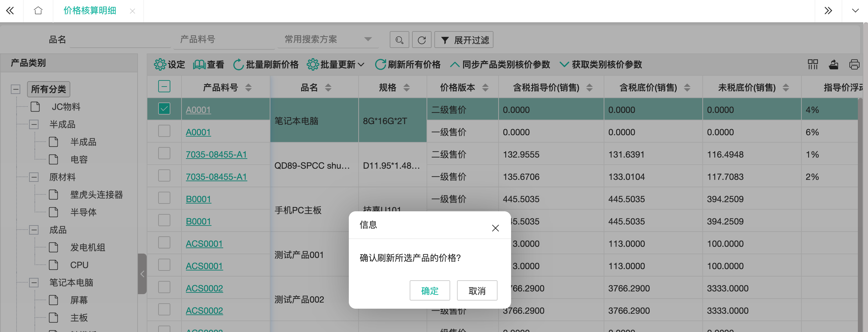The image size is (868, 332).
Task: Switch to the 价格核算明细 tab
Action: pyautogui.click(x=90, y=11)
